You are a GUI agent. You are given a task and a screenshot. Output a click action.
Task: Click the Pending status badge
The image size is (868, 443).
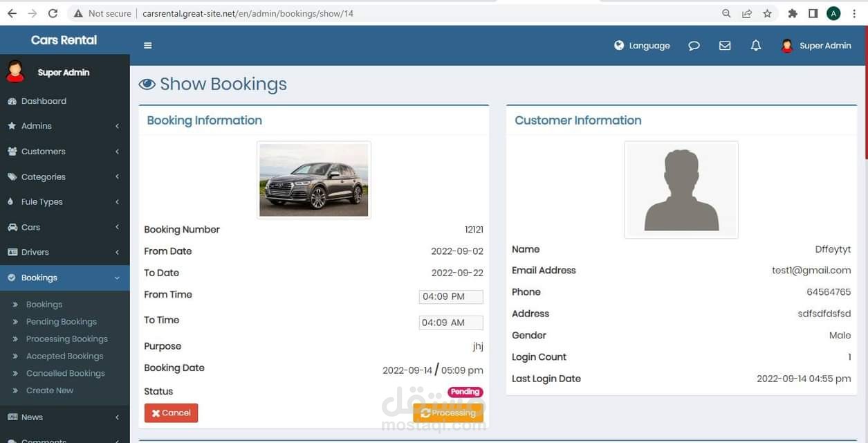point(465,392)
